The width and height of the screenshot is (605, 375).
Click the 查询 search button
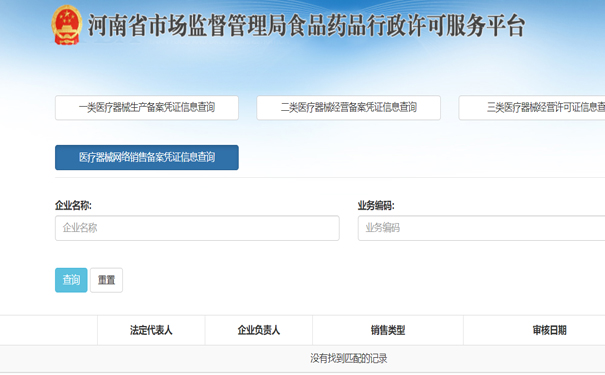[71, 280]
